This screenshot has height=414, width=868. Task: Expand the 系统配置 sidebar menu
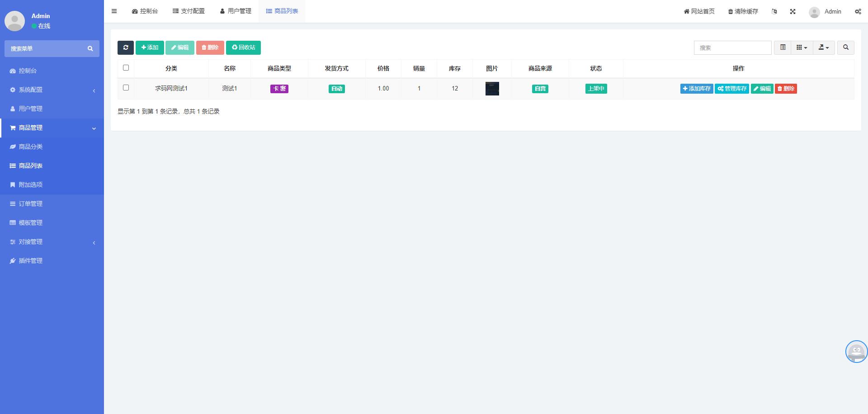point(52,90)
